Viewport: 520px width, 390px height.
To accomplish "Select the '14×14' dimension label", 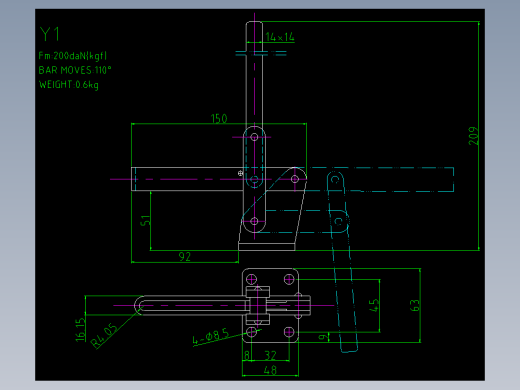I will 280,37.
